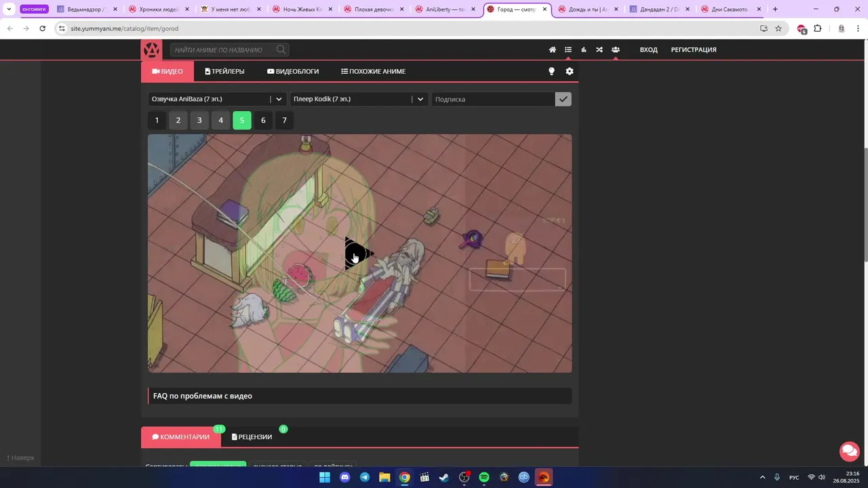Open qBittorrent from the taskbar
This screenshot has height=488, width=868.
[524, 477]
